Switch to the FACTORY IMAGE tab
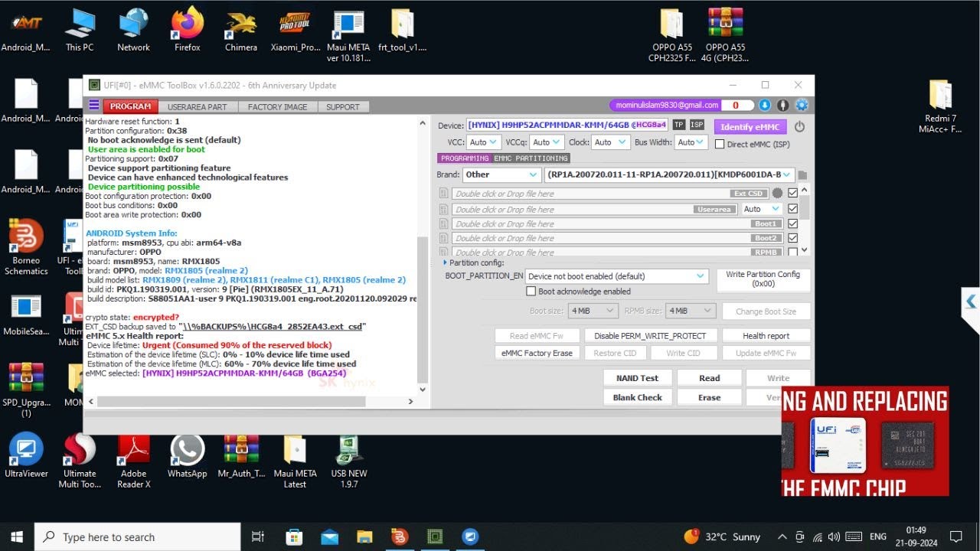 coord(277,106)
